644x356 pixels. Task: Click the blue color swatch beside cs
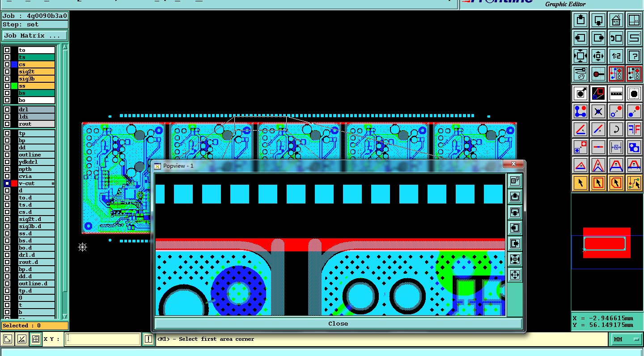pyautogui.click(x=14, y=64)
